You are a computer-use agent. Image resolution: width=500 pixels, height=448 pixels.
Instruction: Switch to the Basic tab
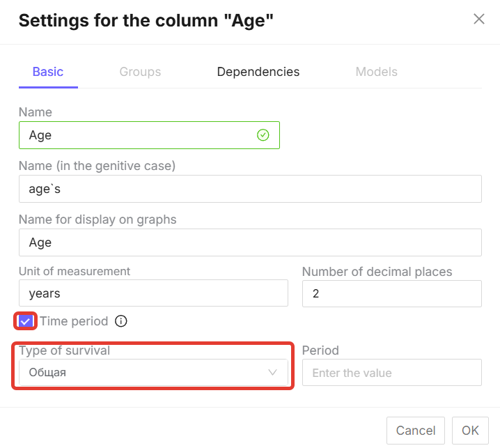pos(48,72)
